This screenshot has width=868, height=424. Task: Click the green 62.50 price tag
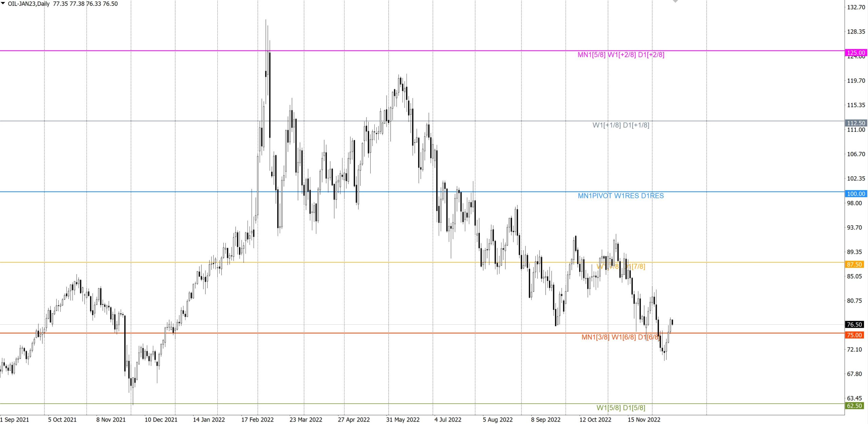(854, 406)
